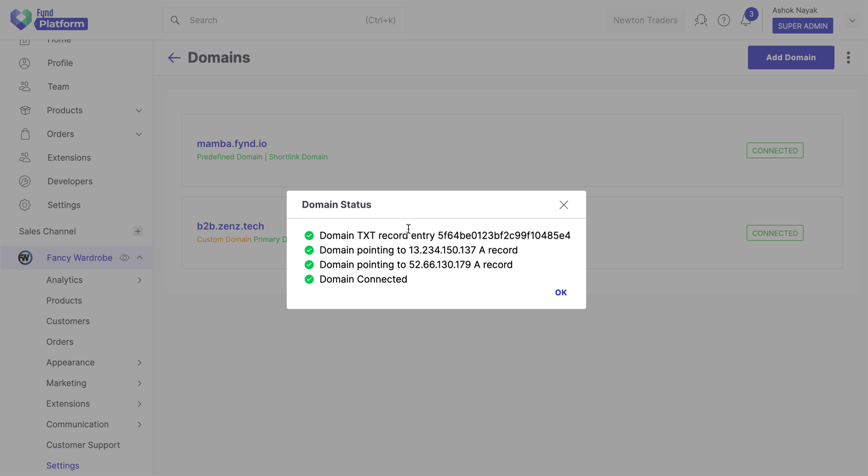Open Profile in the sidebar
The image size is (868, 476).
tap(60, 63)
